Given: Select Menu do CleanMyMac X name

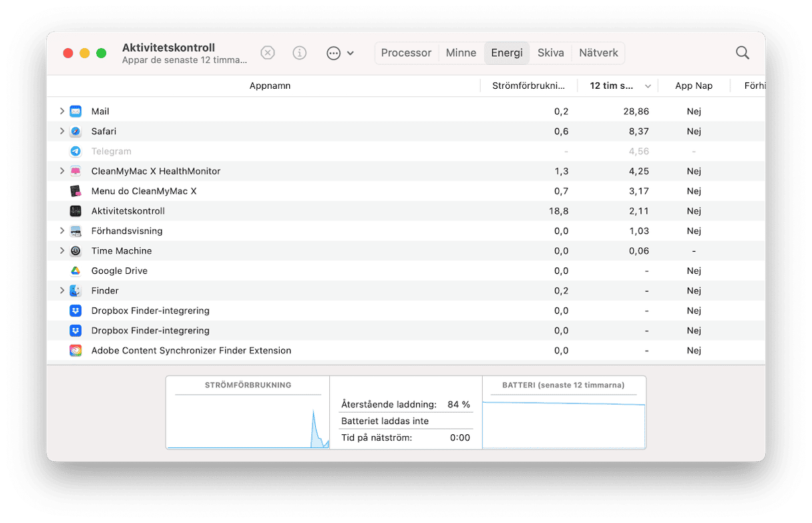Looking at the screenshot, I should pos(144,191).
